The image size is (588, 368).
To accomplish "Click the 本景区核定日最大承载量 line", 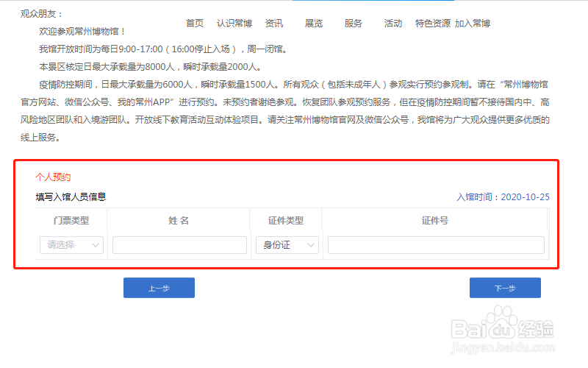I will click(x=151, y=66).
